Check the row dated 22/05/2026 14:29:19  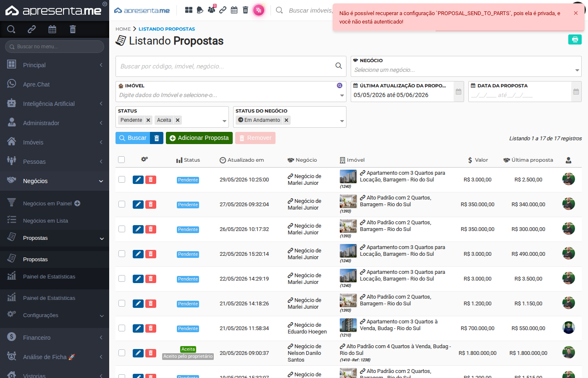click(122, 278)
